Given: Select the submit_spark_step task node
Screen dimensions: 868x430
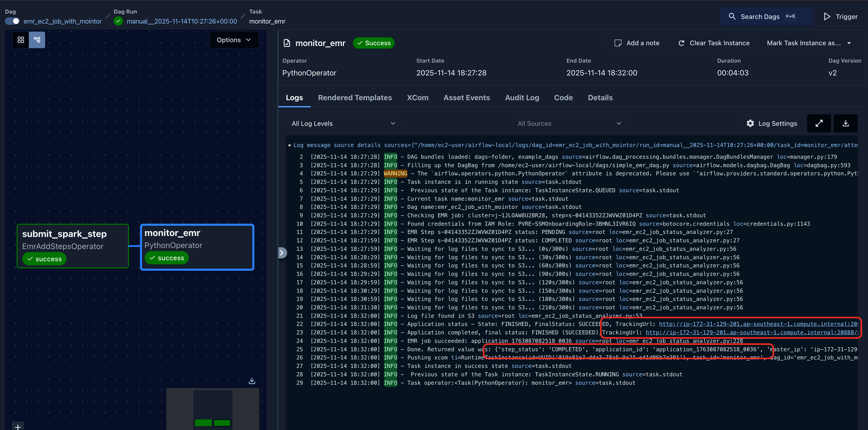Looking at the screenshot, I should 73,246.
